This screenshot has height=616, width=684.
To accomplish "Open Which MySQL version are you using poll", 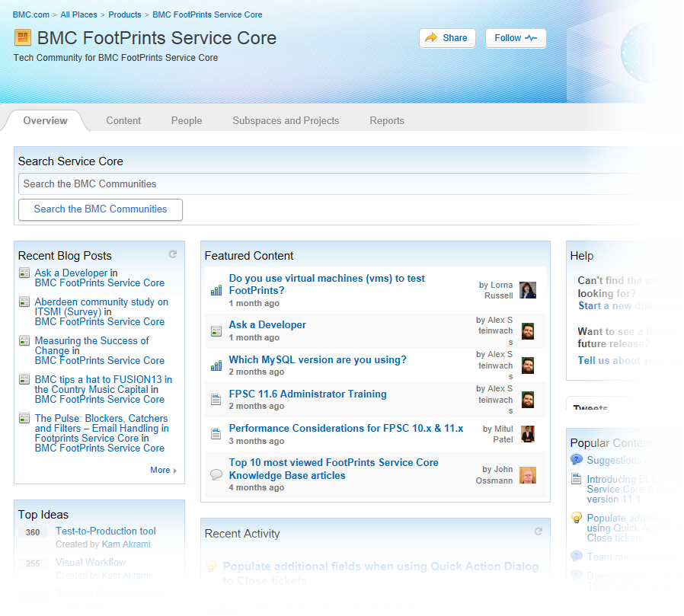I will coord(318,359).
